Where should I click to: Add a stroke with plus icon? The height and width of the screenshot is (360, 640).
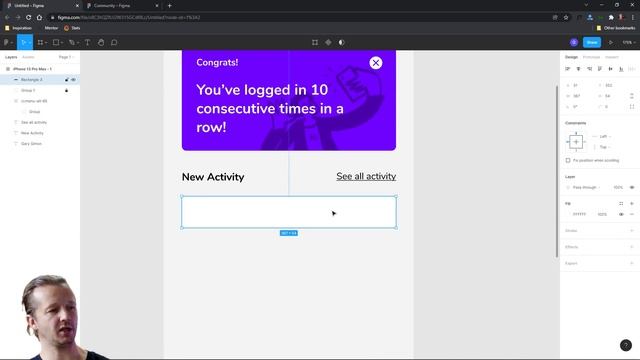pyautogui.click(x=632, y=231)
